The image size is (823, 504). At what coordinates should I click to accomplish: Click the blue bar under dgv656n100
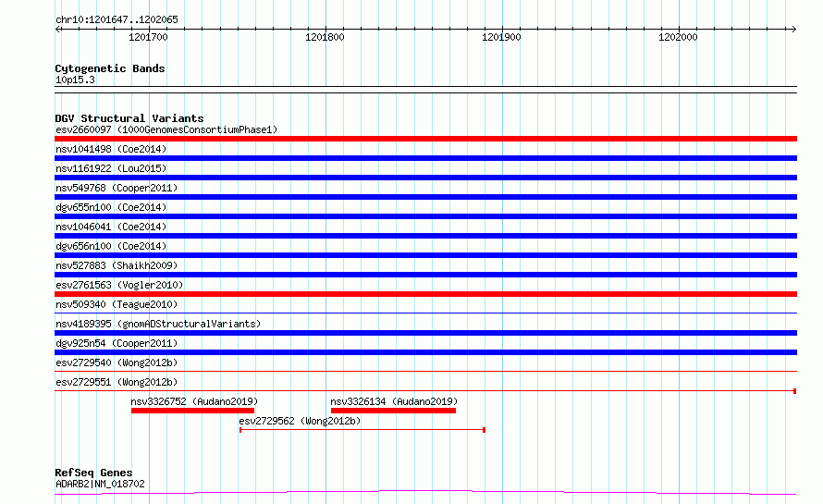pos(425,255)
